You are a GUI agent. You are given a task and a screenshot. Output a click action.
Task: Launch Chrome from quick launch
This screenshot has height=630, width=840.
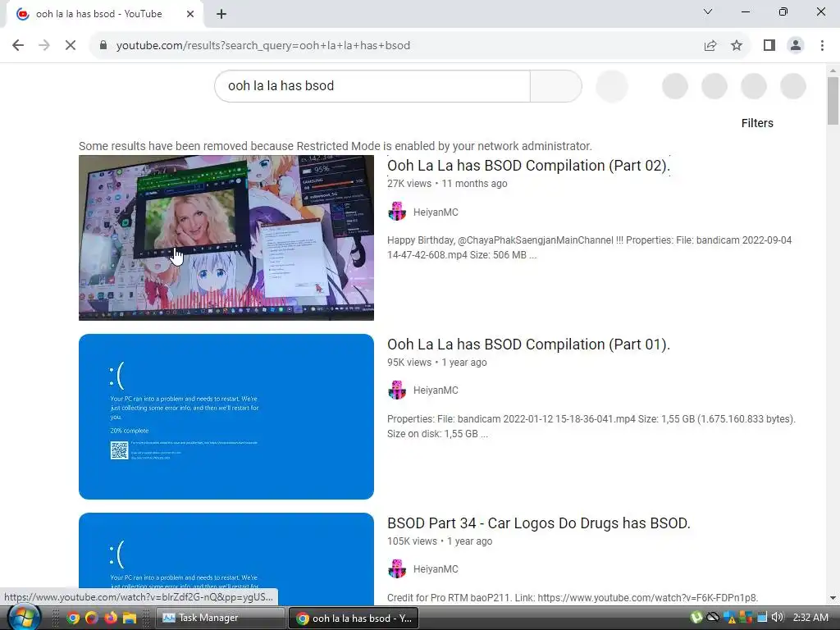tap(73, 619)
